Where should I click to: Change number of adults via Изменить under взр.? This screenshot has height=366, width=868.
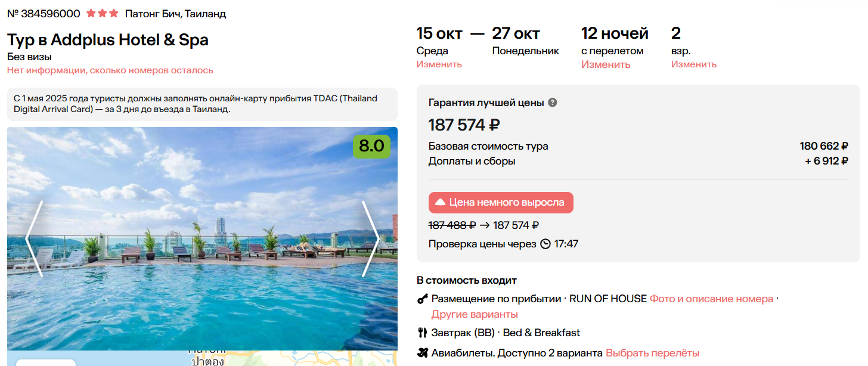693,64
